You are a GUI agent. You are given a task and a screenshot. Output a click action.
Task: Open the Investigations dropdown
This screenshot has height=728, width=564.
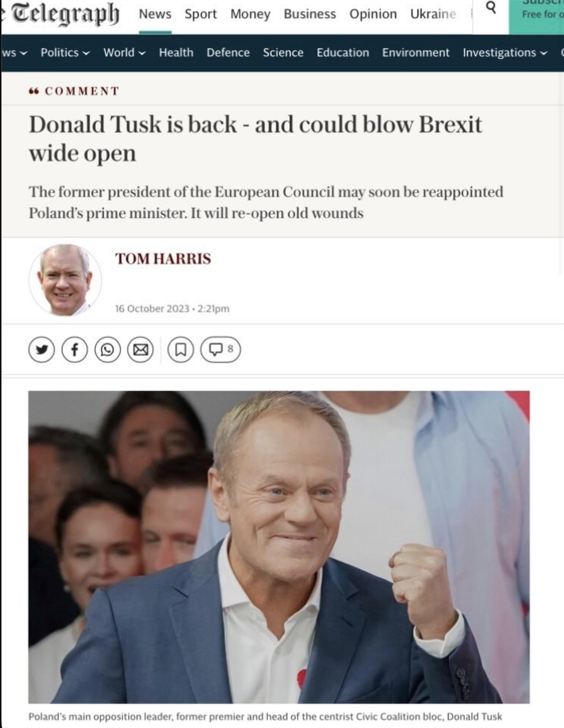coord(504,52)
